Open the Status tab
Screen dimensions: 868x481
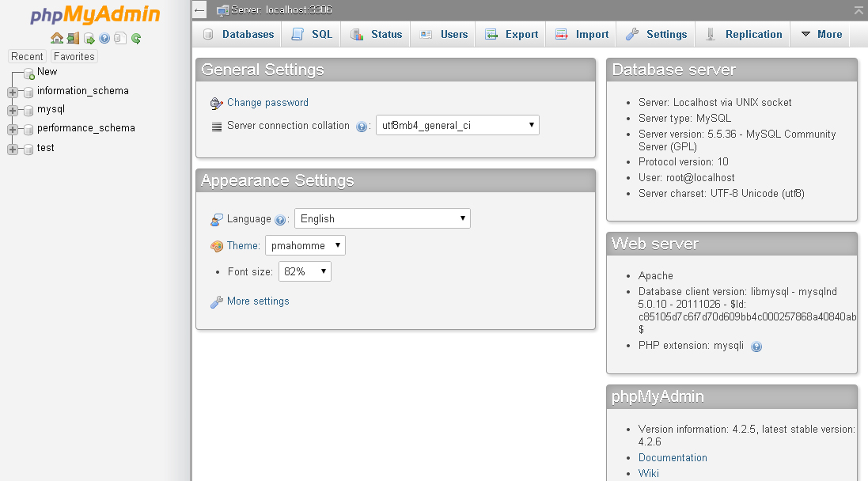376,34
